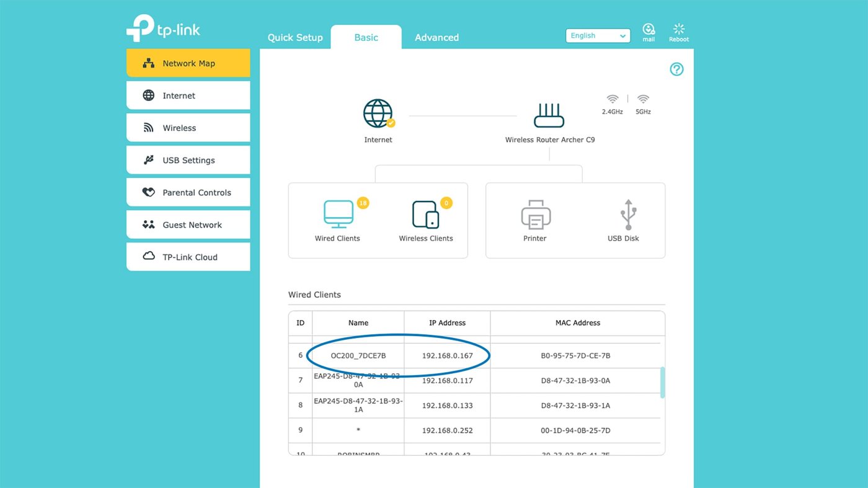Viewport: 868px width, 488px height.
Task: Open the help question mark icon
Action: 676,69
